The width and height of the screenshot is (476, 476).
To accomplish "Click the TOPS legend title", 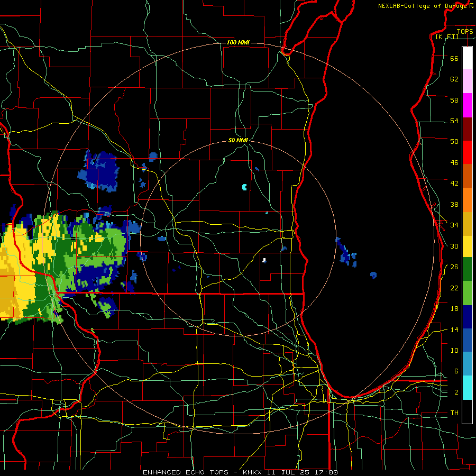I will [x=465, y=32].
